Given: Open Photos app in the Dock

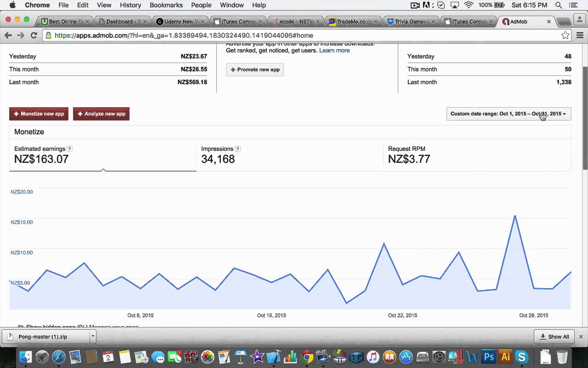Looking at the screenshot, I should click(208, 356).
